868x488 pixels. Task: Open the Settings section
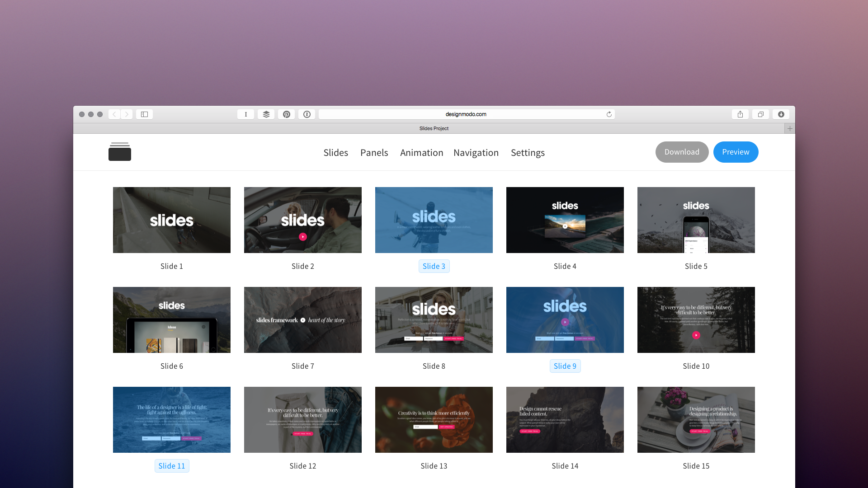pos(528,153)
